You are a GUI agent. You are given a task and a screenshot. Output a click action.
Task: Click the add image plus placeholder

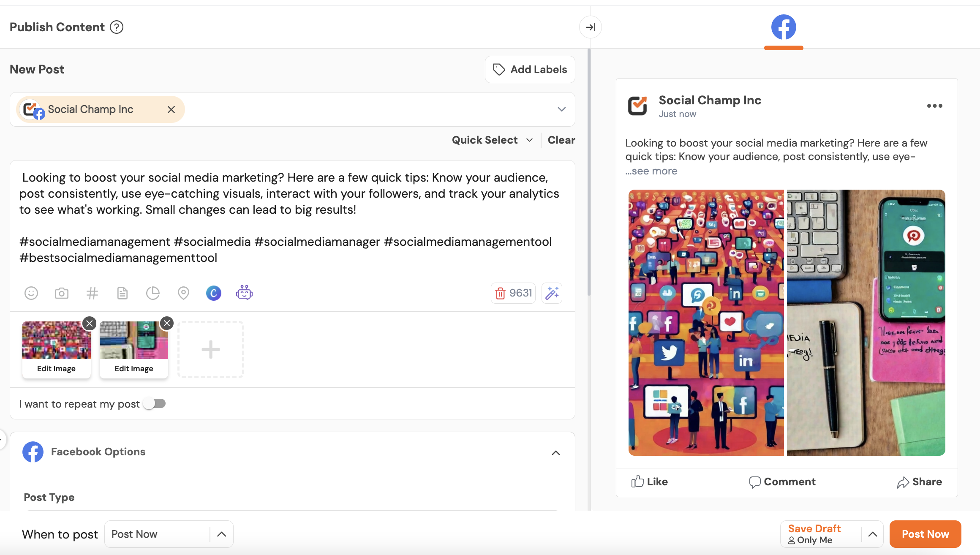point(211,350)
